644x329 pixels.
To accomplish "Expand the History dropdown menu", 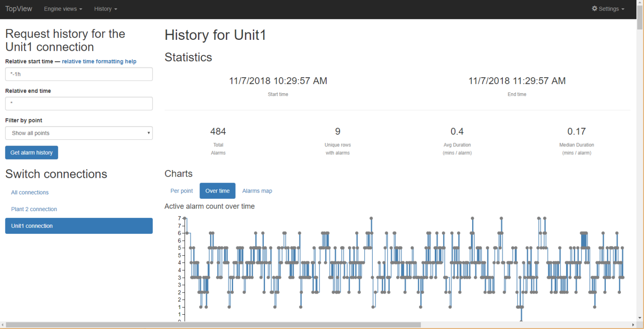I will coord(105,9).
